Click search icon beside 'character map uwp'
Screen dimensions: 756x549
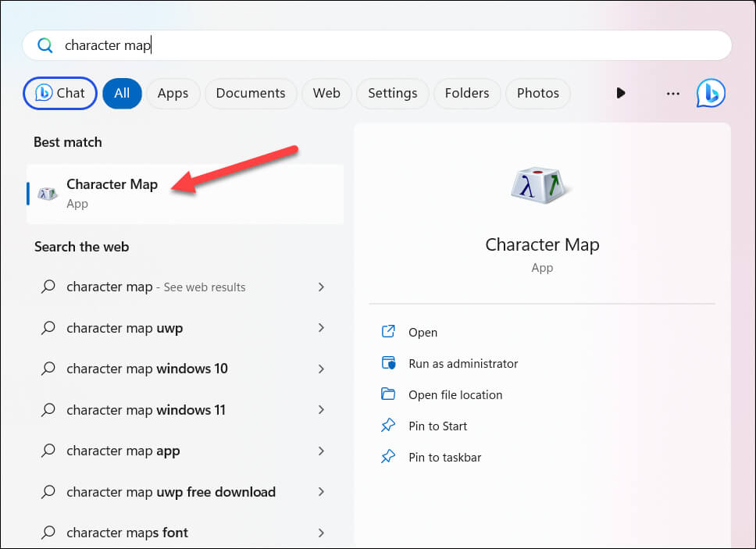point(48,328)
